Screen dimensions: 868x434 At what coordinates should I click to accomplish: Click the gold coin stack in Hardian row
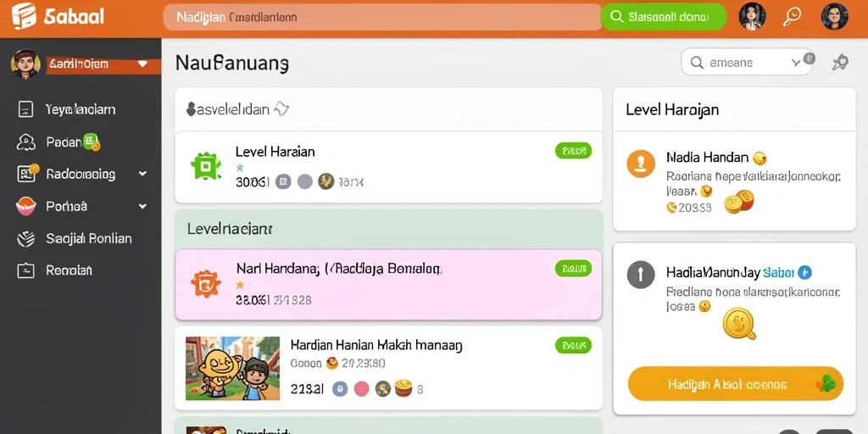click(x=403, y=388)
